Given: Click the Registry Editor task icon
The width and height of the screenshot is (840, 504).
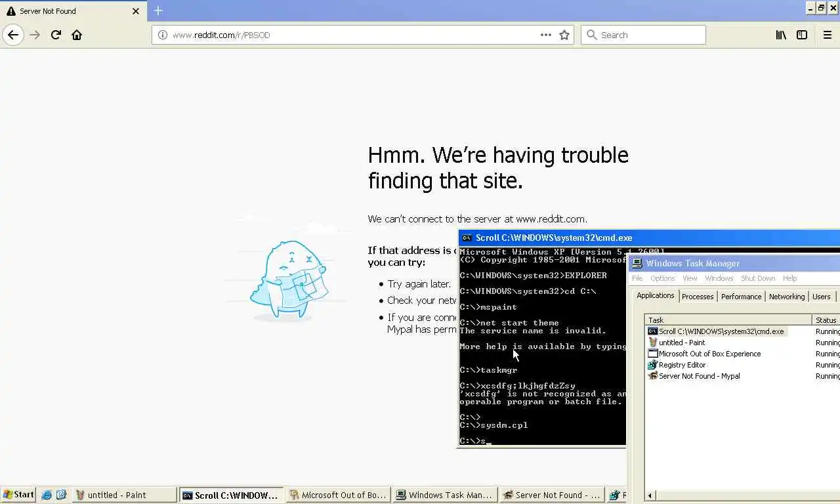Looking at the screenshot, I should click(x=652, y=365).
